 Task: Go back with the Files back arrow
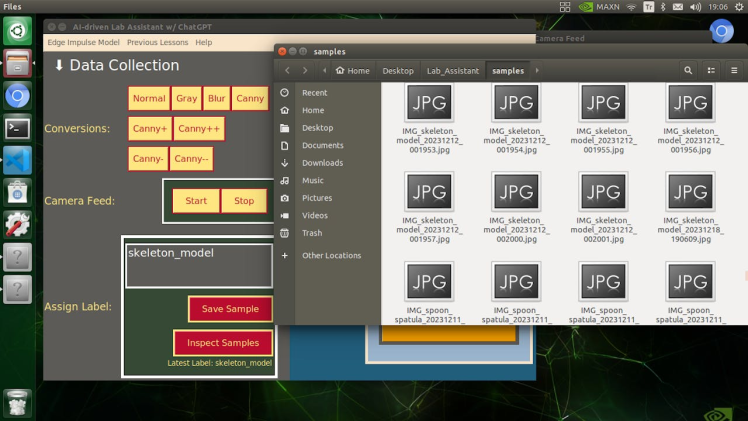pyautogui.click(x=289, y=71)
